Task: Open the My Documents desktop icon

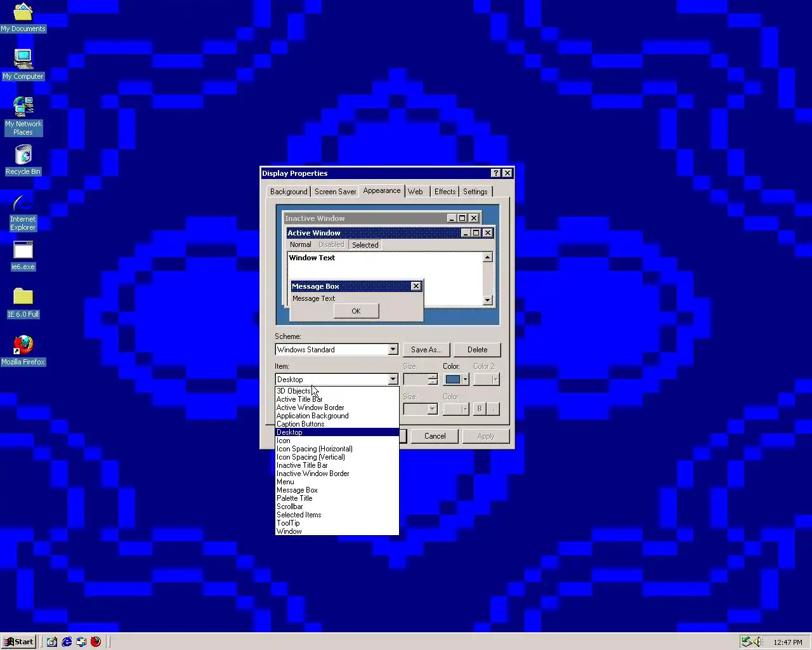Action: click(23, 17)
